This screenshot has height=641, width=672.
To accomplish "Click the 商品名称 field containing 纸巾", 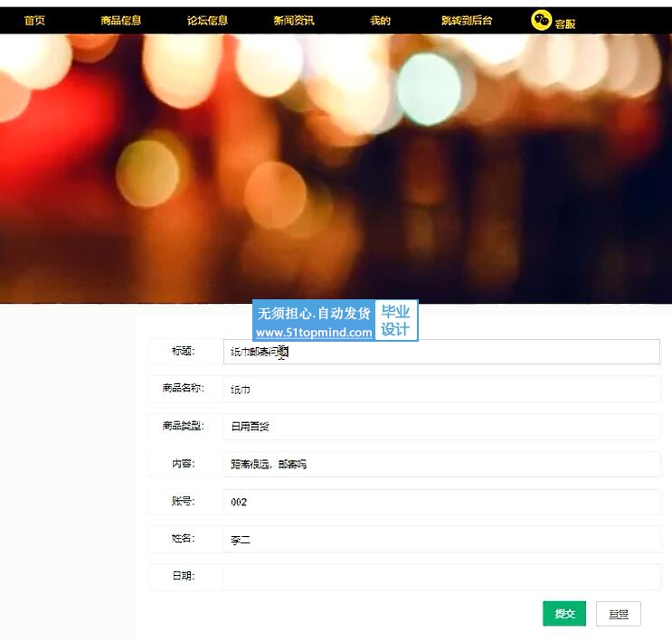I will [x=441, y=390].
